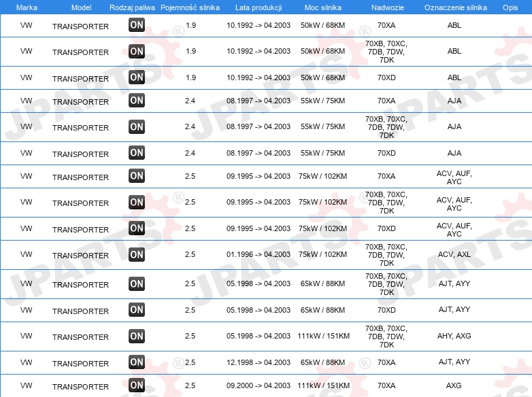Click the Rodzaj paliwa column header
The width and height of the screenshot is (532, 397).
coord(132,7)
